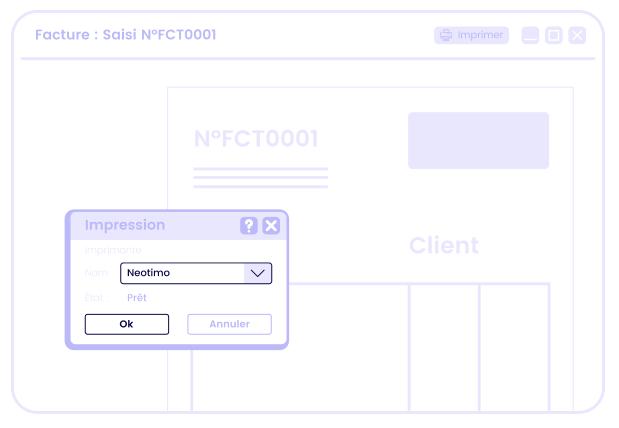
Task: Click the Imprimante section label
Action: pos(113,250)
